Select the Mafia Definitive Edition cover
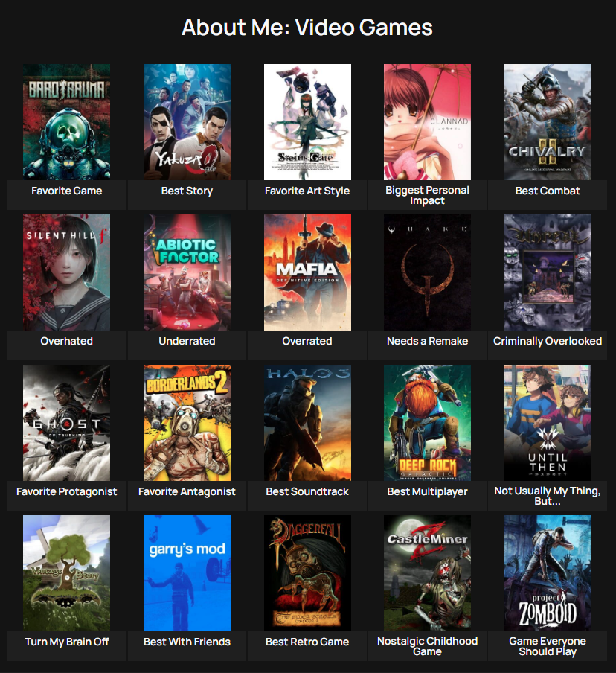 307,272
